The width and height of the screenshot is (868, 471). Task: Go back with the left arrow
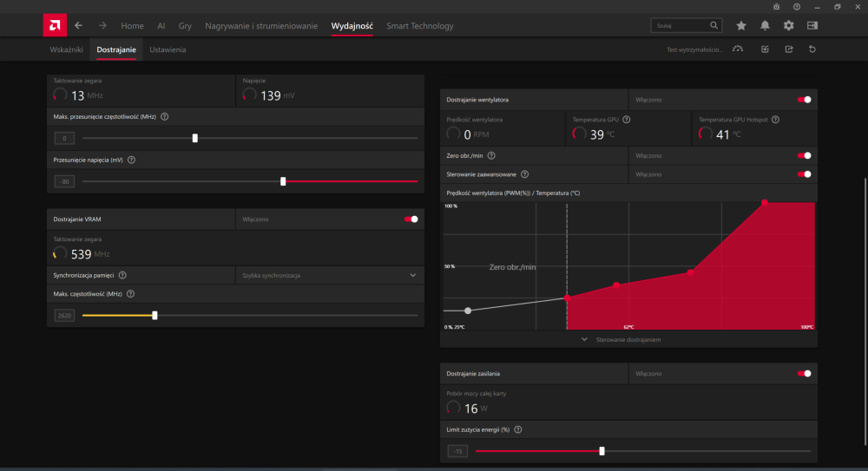pos(79,26)
